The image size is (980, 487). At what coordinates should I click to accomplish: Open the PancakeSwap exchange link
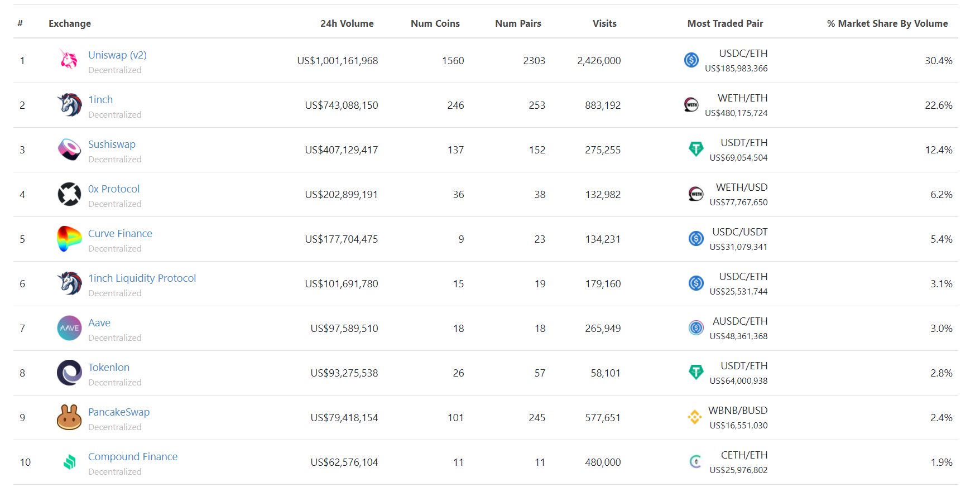(x=119, y=412)
